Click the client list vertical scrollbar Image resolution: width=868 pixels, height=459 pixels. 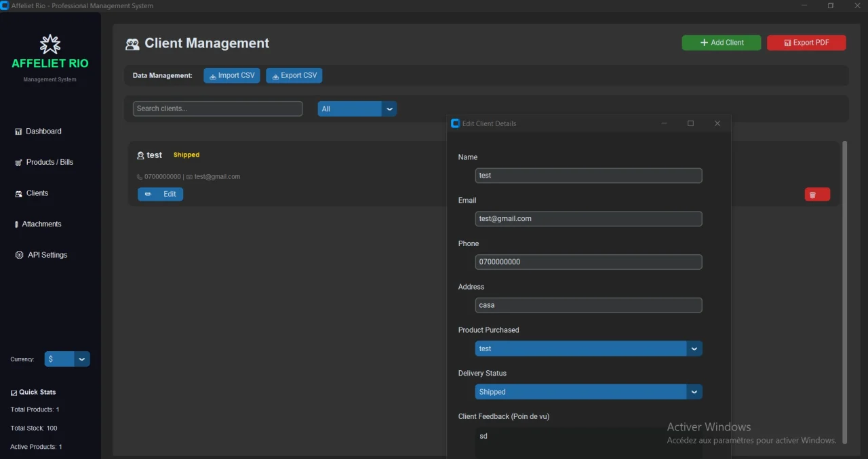tap(844, 292)
